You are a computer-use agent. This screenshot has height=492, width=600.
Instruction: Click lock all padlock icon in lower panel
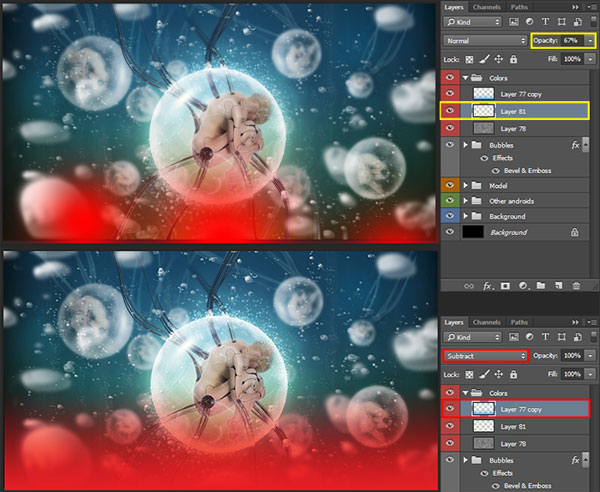tap(514, 374)
